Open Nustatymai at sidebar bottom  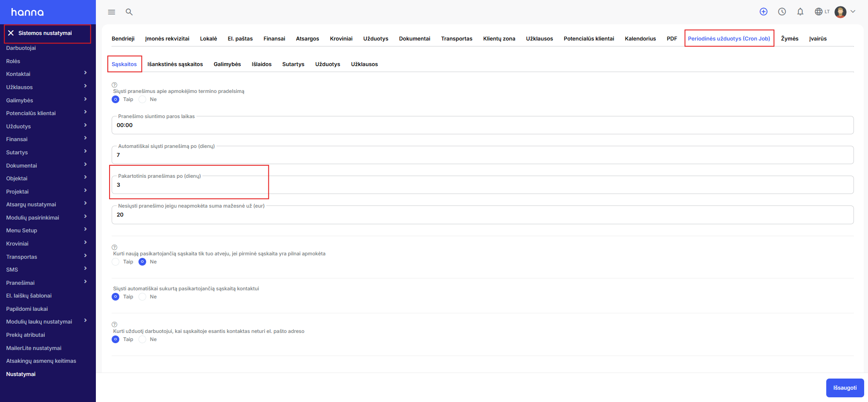point(21,374)
